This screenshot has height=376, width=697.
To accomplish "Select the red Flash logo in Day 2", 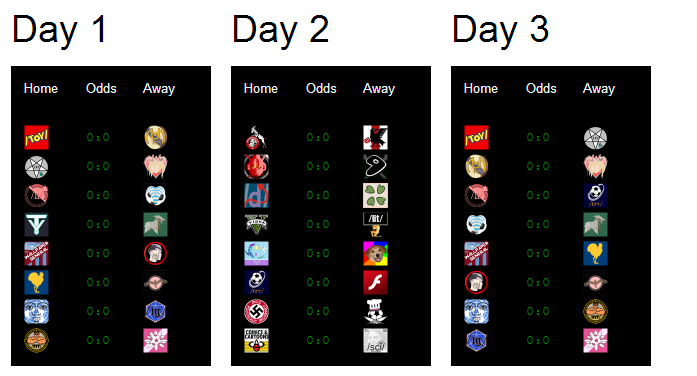I will [x=375, y=282].
